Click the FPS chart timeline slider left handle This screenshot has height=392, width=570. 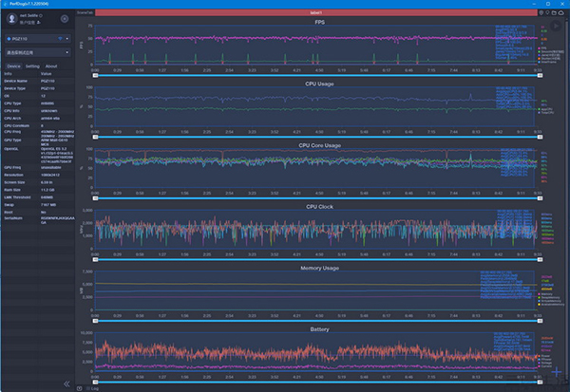tap(95, 76)
